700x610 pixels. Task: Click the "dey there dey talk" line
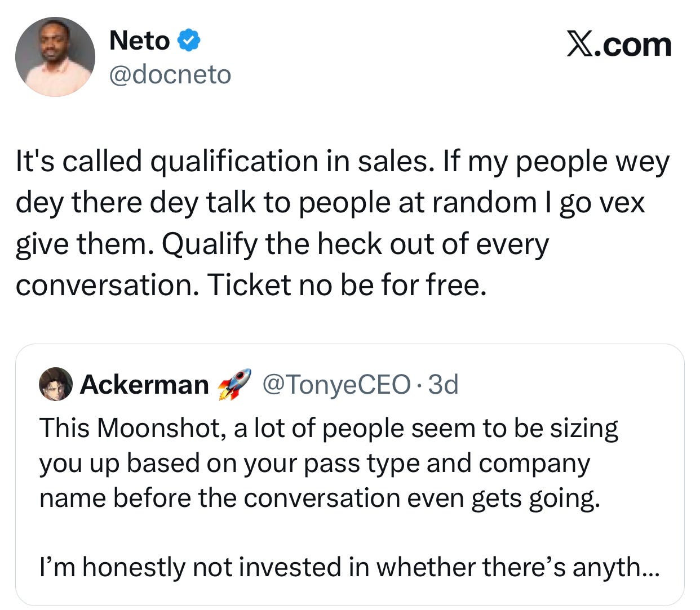click(330, 203)
